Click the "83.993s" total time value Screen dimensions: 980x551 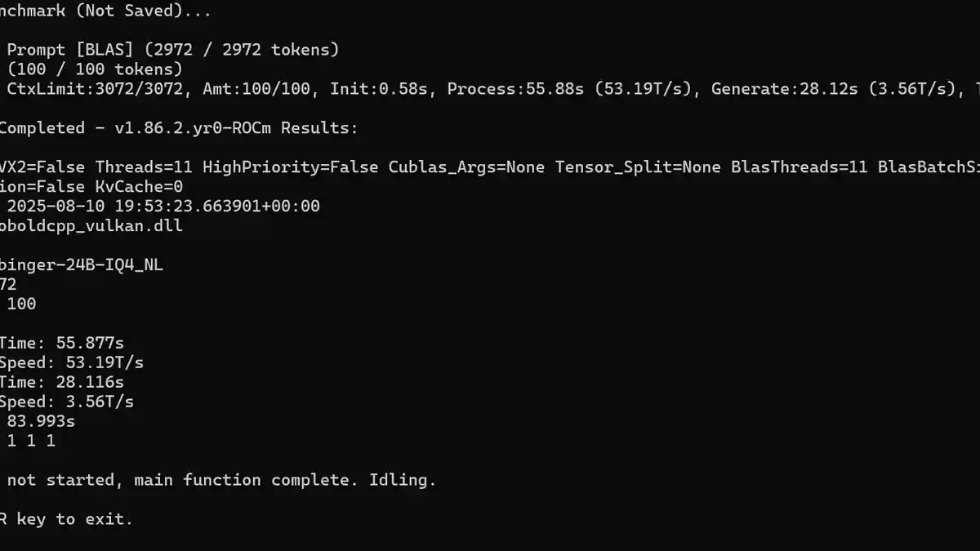pyautogui.click(x=41, y=422)
